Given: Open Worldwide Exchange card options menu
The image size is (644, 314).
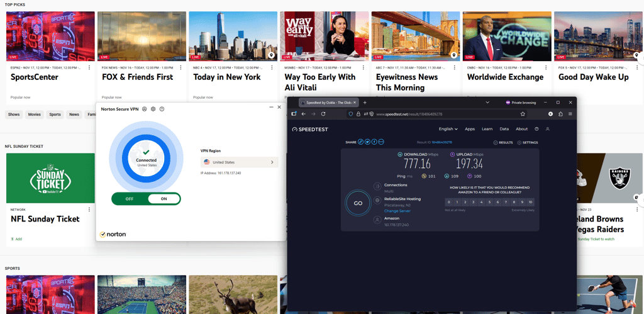Looking at the screenshot, I should coord(546,67).
